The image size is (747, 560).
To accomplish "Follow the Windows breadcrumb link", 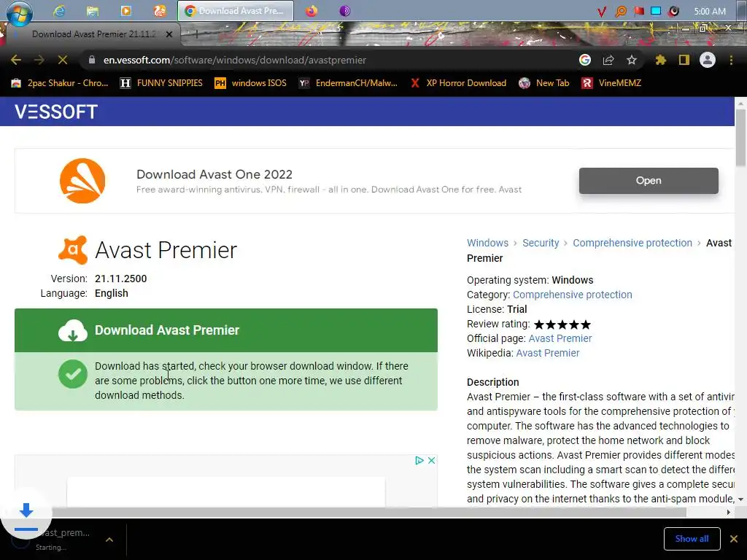I will click(487, 243).
